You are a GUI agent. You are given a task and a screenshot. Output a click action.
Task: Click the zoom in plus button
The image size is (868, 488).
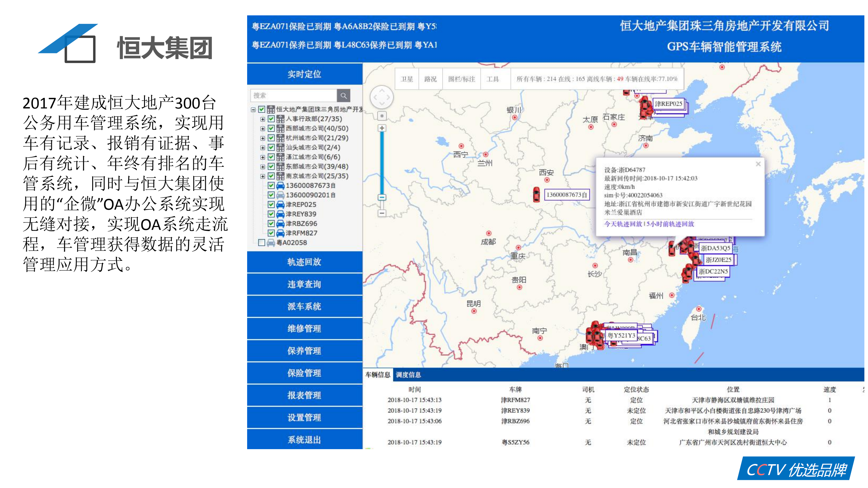(x=382, y=128)
